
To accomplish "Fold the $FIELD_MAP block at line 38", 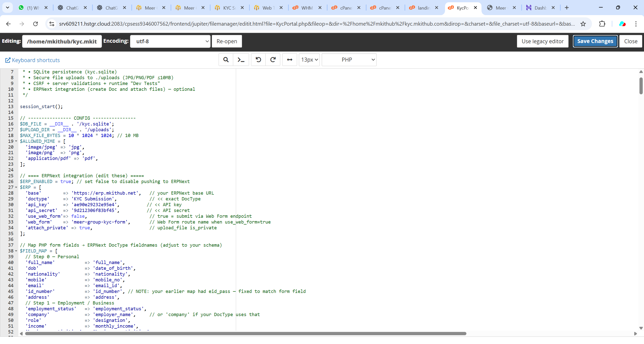I will pos(16,251).
